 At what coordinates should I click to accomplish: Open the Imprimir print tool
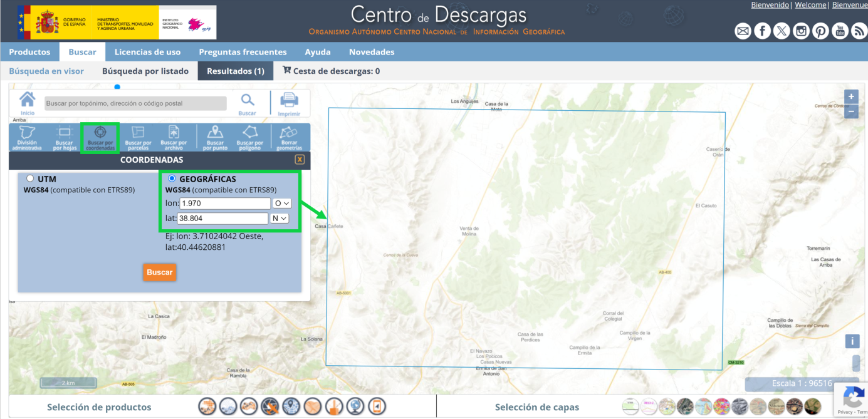[290, 102]
